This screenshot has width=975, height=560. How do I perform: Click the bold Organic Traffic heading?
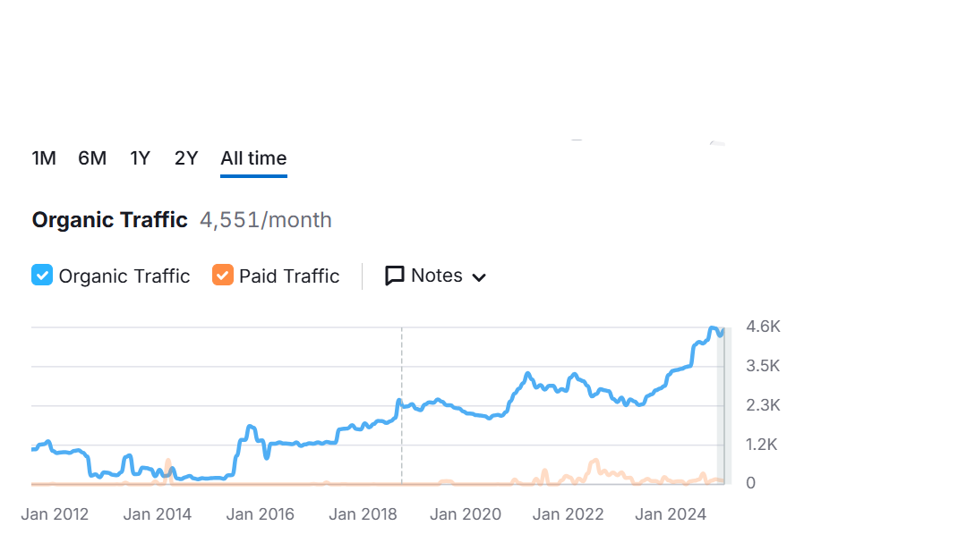(x=109, y=220)
